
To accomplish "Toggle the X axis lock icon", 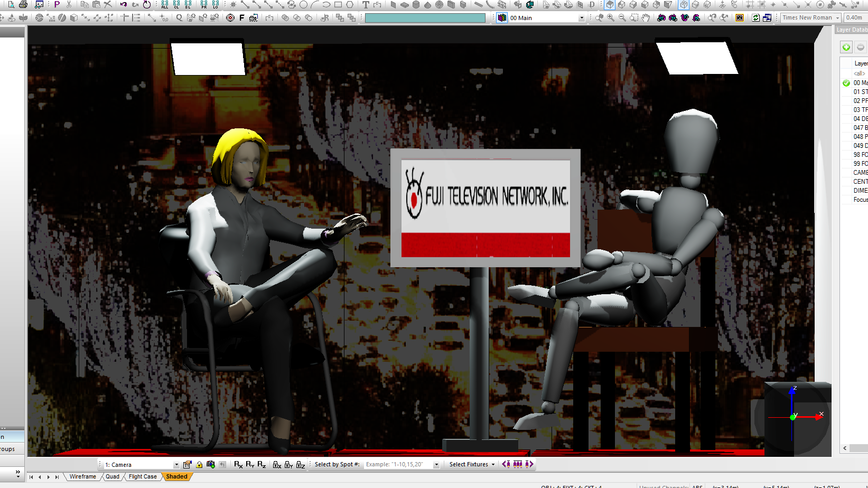I will pos(277,465).
